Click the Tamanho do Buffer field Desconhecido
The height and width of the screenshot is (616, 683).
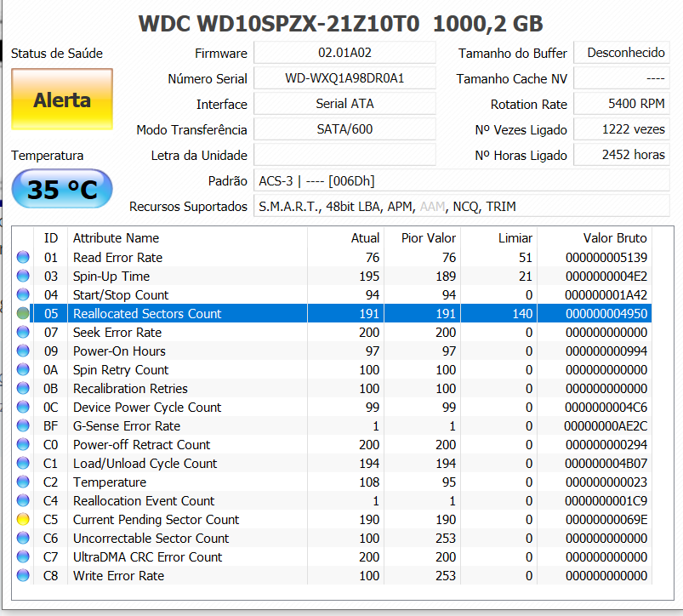(x=622, y=53)
